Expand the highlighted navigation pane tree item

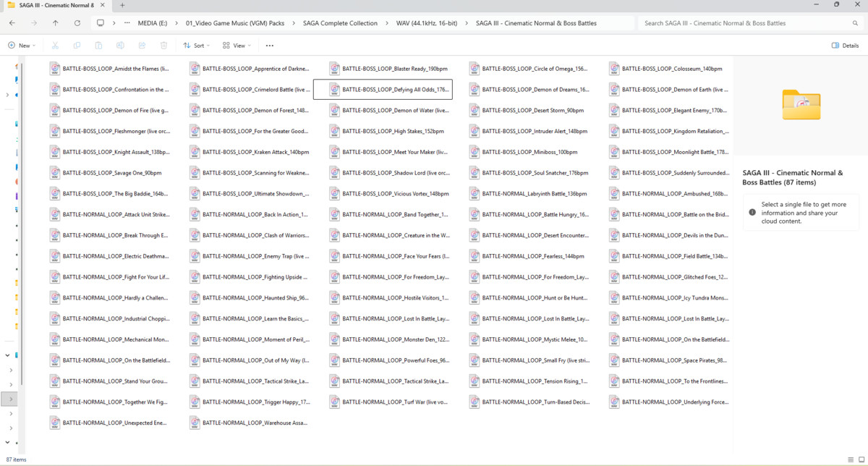(10, 399)
